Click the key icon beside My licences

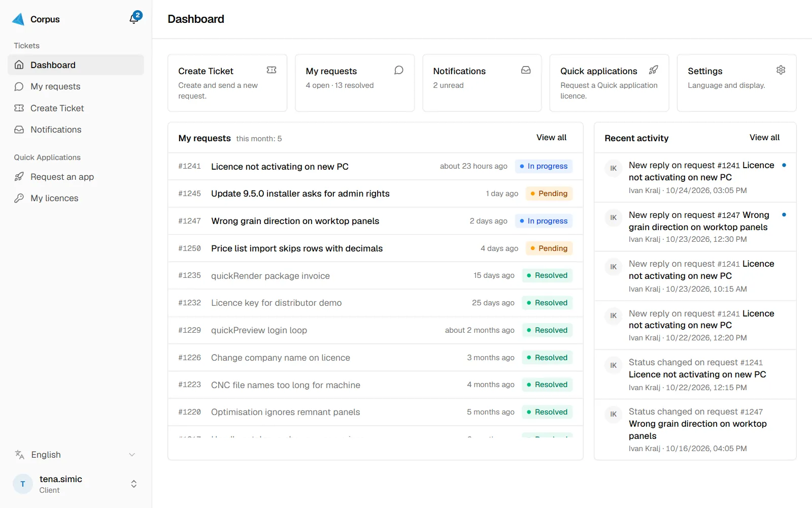click(x=19, y=198)
